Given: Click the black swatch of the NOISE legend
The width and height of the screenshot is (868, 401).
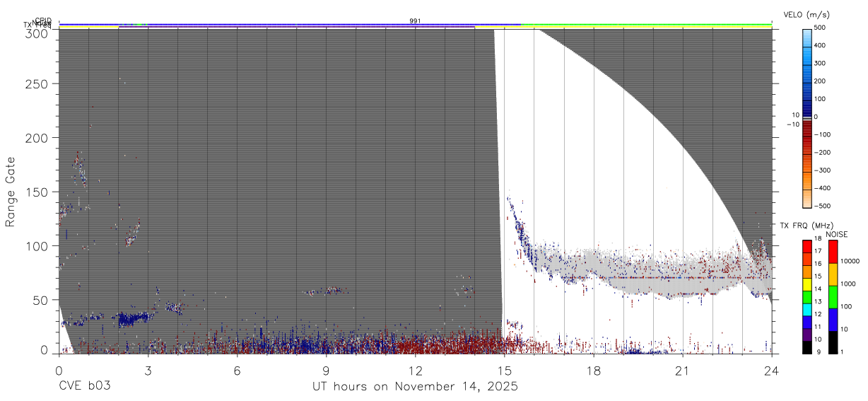Looking at the screenshot, I should [833, 342].
